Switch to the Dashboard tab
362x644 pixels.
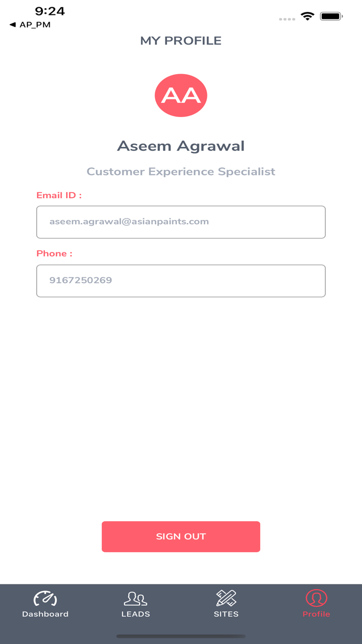pos(46,614)
